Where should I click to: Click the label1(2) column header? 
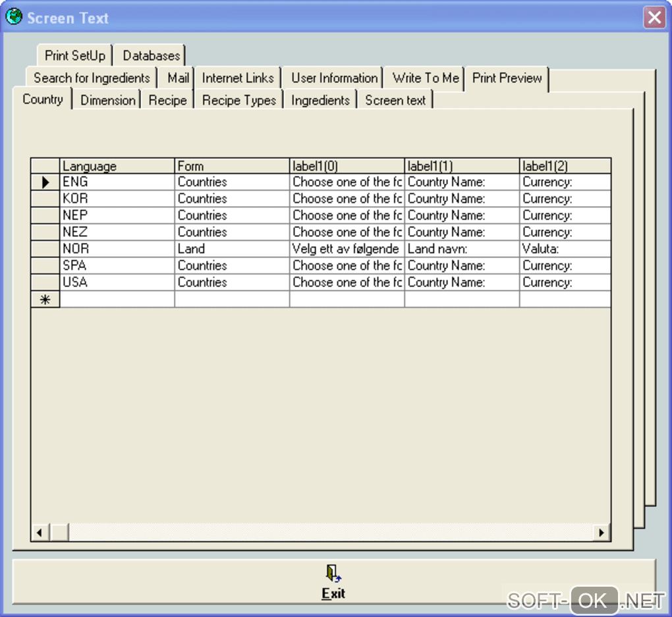pyautogui.click(x=565, y=166)
